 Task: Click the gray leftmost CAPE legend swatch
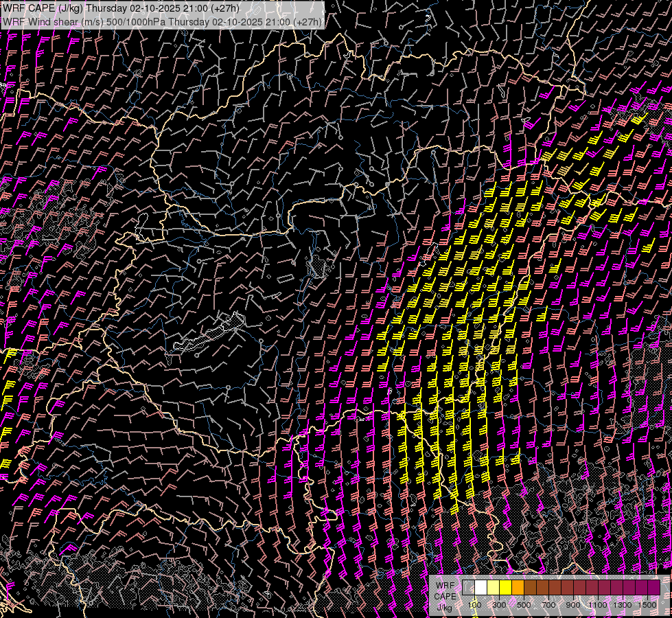tap(469, 587)
